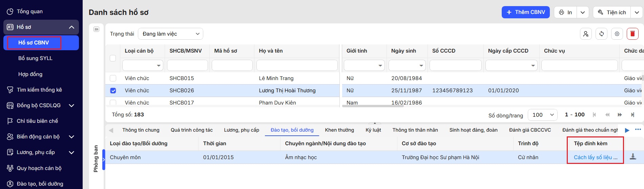The width and height of the screenshot is (644, 189).
Task: Switch to the Khen thưởng tab
Action: (339, 130)
